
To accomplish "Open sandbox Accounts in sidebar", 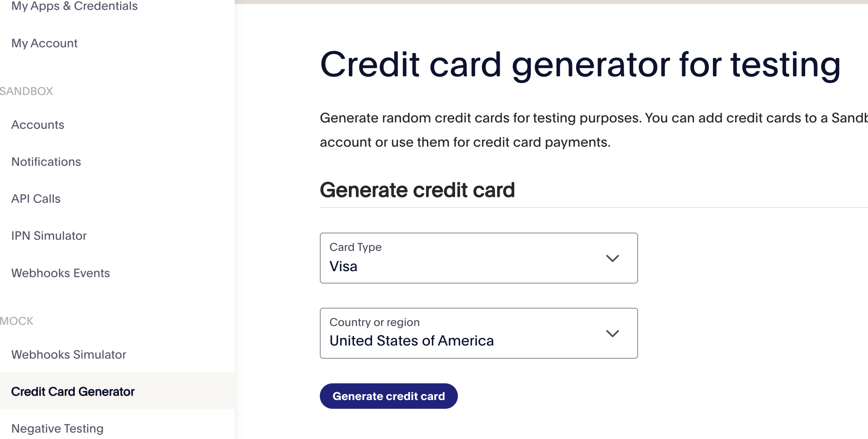I will (38, 125).
